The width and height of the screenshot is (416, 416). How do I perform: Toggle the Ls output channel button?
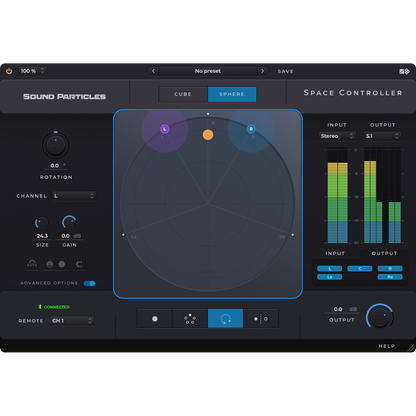(329, 277)
